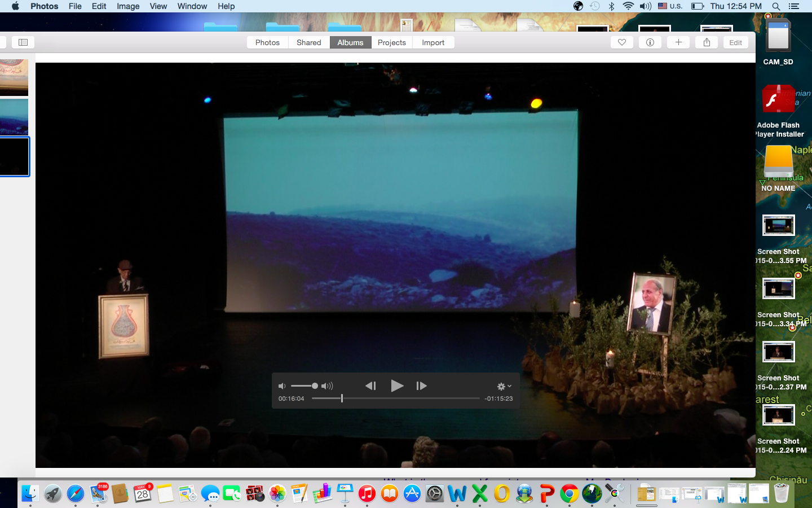
Task: Switch to the Projects tab
Action: 392,42
